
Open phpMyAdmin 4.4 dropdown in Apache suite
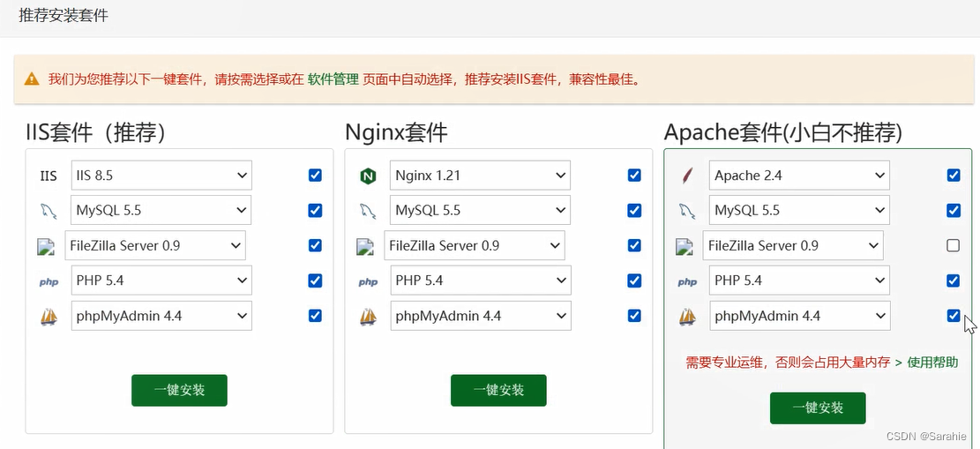[x=799, y=316]
